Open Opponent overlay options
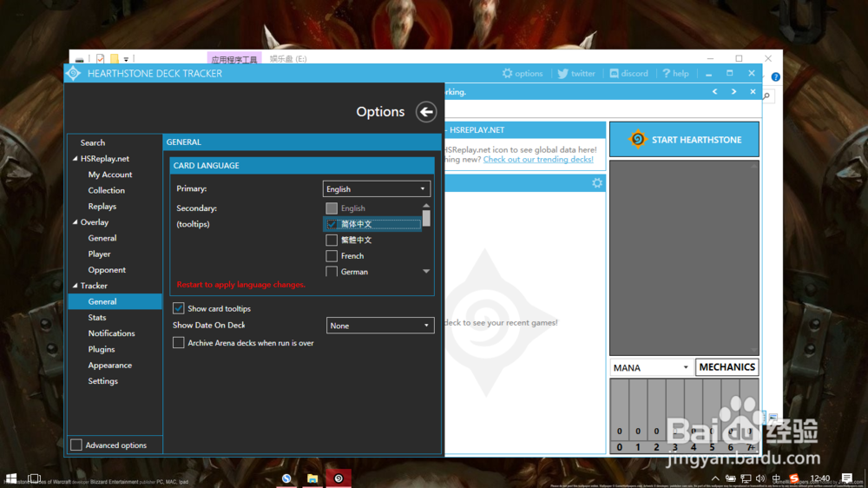Screen dimensions: 868x488 click(x=107, y=270)
